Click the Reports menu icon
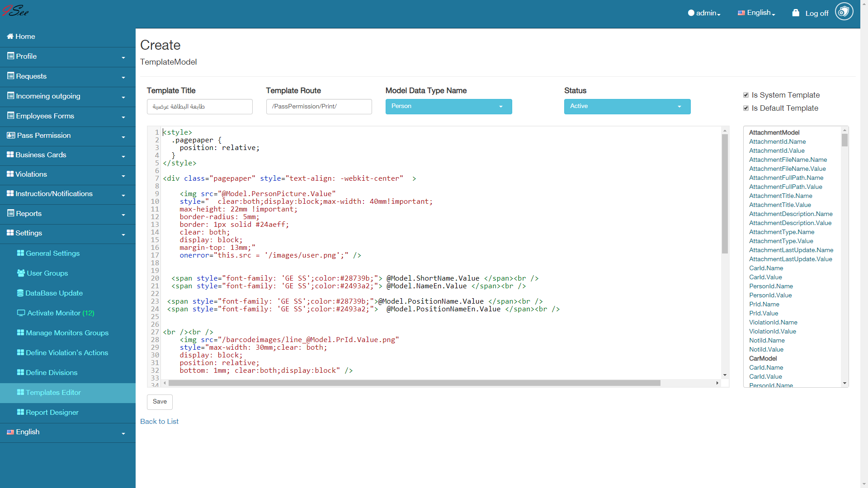This screenshot has width=868, height=488. coord(10,213)
